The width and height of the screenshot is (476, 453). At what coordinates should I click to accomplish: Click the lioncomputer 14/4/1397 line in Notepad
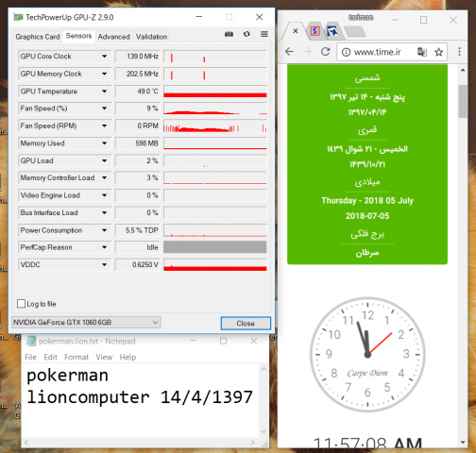[140, 397]
